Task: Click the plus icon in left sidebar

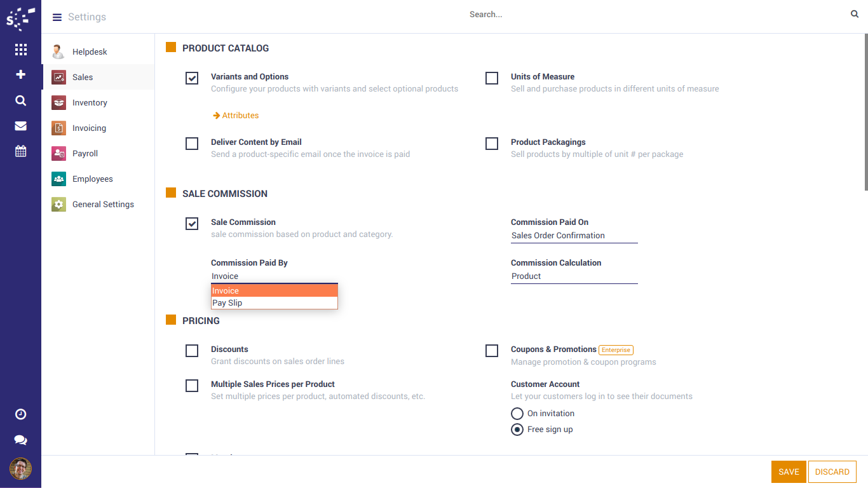Action: click(20, 75)
